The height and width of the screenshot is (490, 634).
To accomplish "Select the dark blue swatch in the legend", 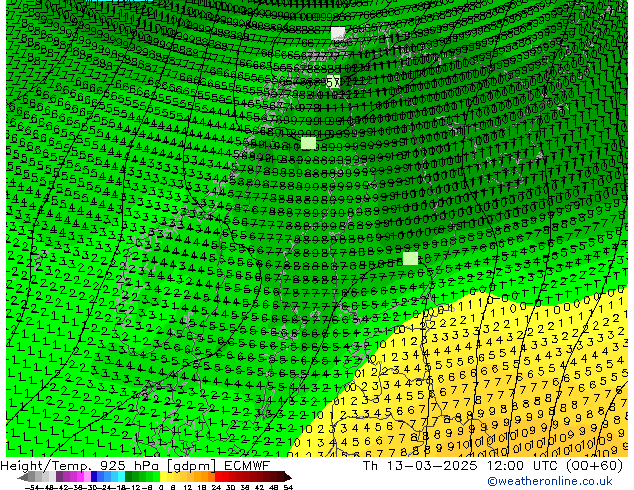I will (93, 477).
